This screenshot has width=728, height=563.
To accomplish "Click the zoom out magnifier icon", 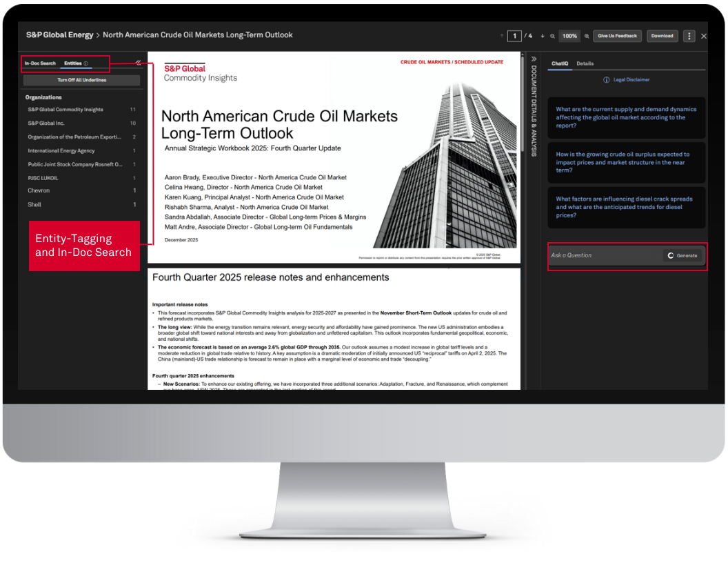I will click(552, 36).
